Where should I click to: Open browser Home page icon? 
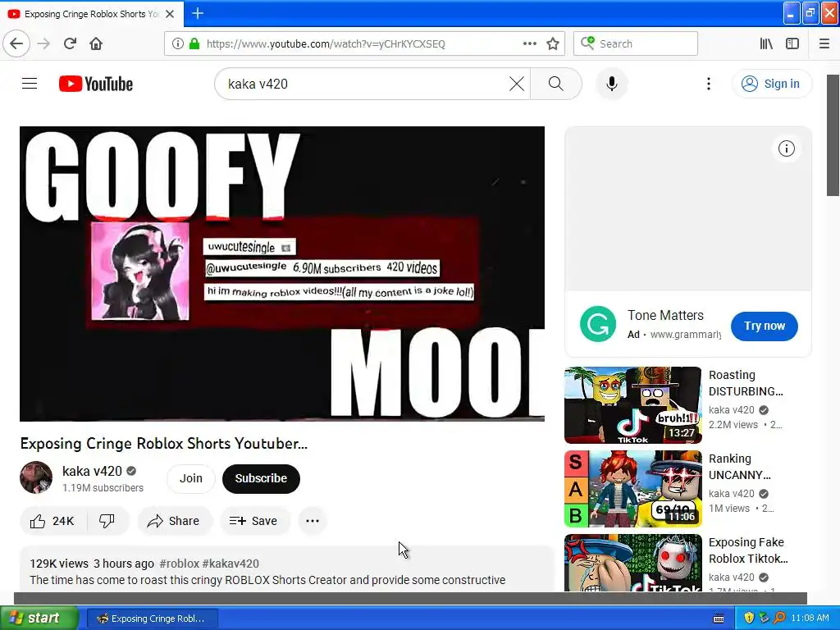click(96, 43)
